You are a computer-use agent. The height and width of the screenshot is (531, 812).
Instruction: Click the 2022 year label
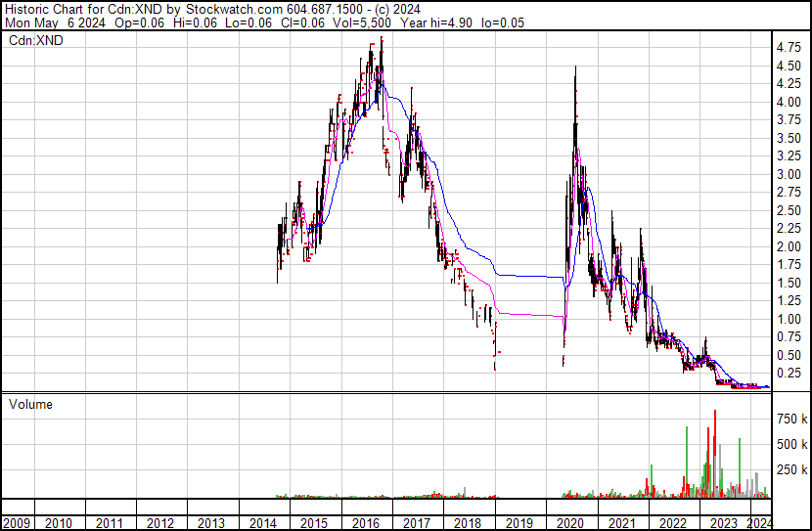669,521
